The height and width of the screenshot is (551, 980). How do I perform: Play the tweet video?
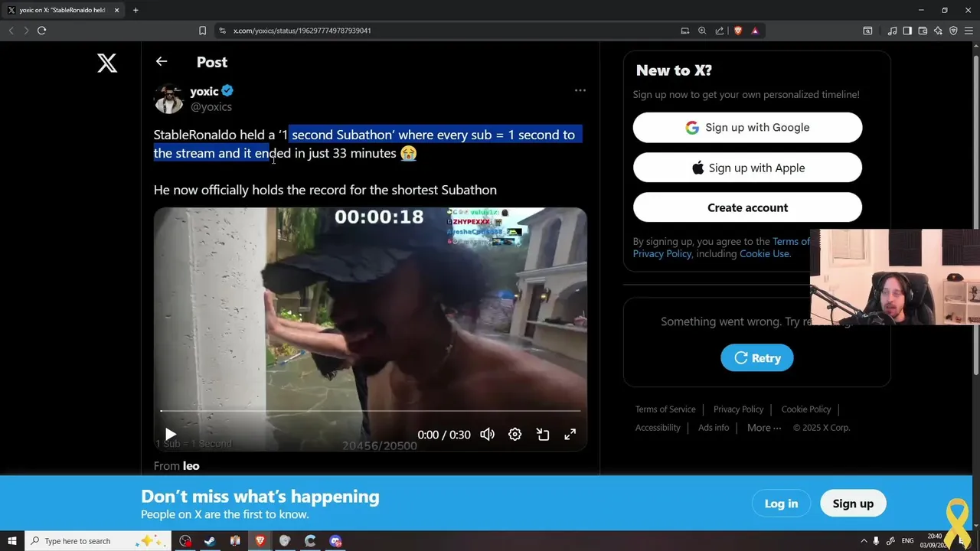(170, 435)
